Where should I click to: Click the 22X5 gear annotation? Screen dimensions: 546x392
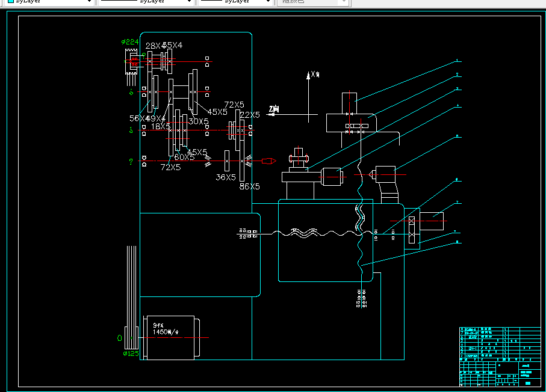tap(250, 115)
